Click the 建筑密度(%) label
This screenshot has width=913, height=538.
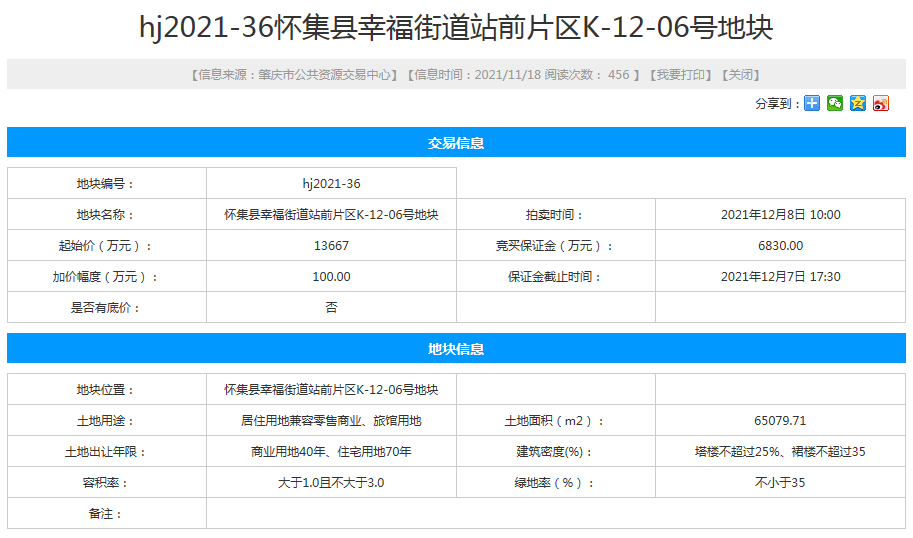pos(555,451)
